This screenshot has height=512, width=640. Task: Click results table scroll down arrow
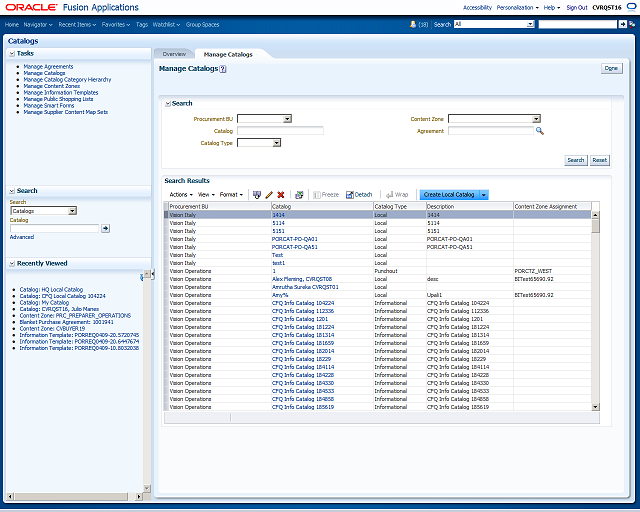pyautogui.click(x=596, y=407)
